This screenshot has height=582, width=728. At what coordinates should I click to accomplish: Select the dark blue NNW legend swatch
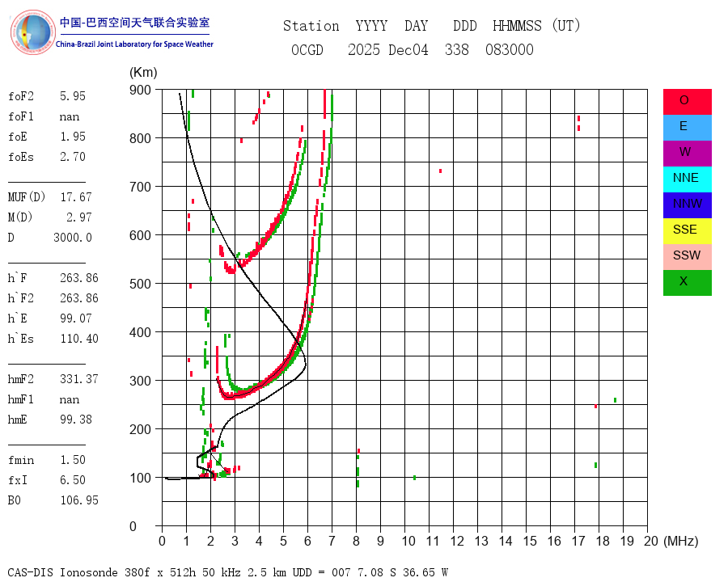[687, 205]
